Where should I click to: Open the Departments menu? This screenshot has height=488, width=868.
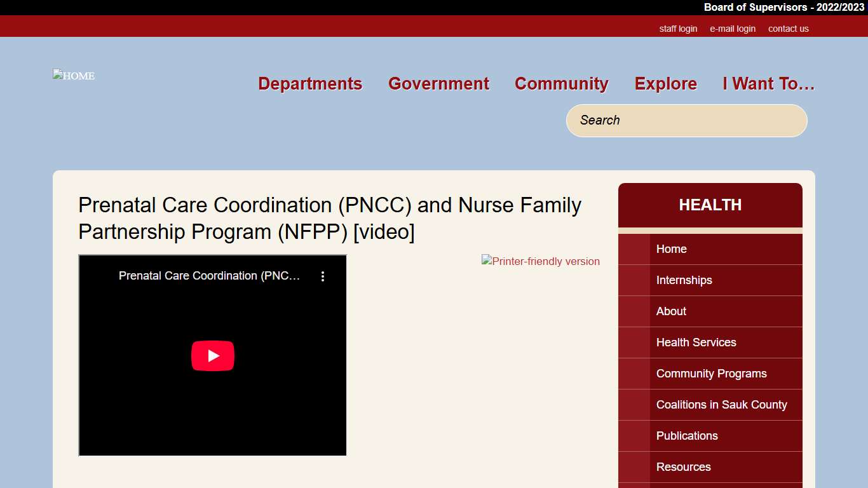309,83
